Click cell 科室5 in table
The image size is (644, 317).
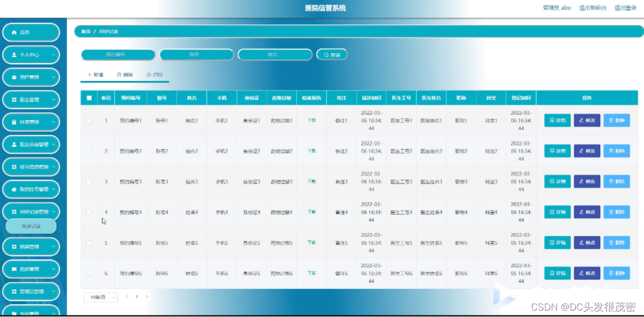point(491,243)
